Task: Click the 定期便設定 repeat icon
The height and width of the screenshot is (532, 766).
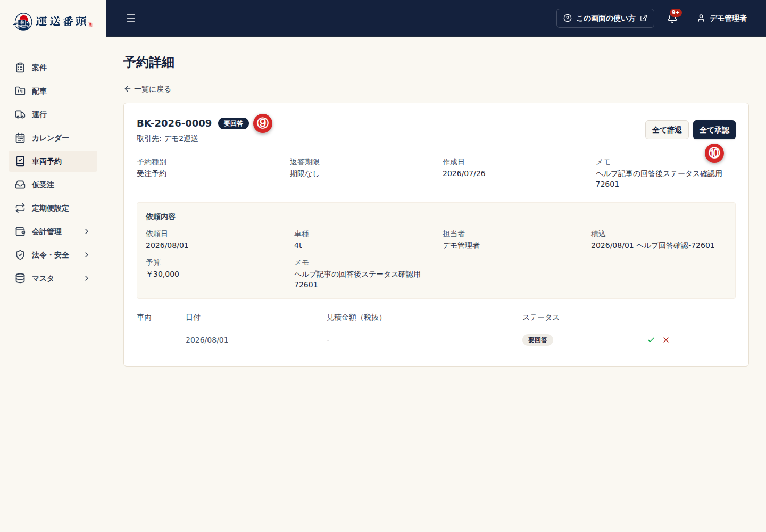Action: (20, 208)
